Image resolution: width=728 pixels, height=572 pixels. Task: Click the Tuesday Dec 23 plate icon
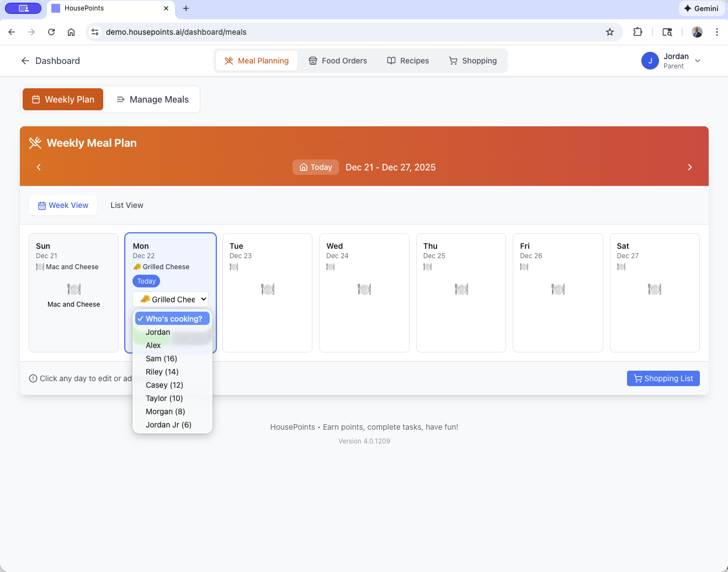point(268,289)
